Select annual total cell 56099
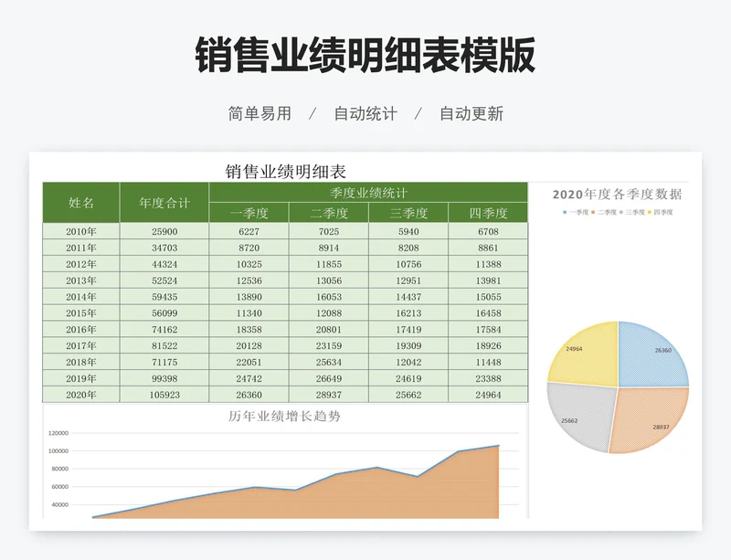The height and width of the screenshot is (560, 731). pos(164,312)
